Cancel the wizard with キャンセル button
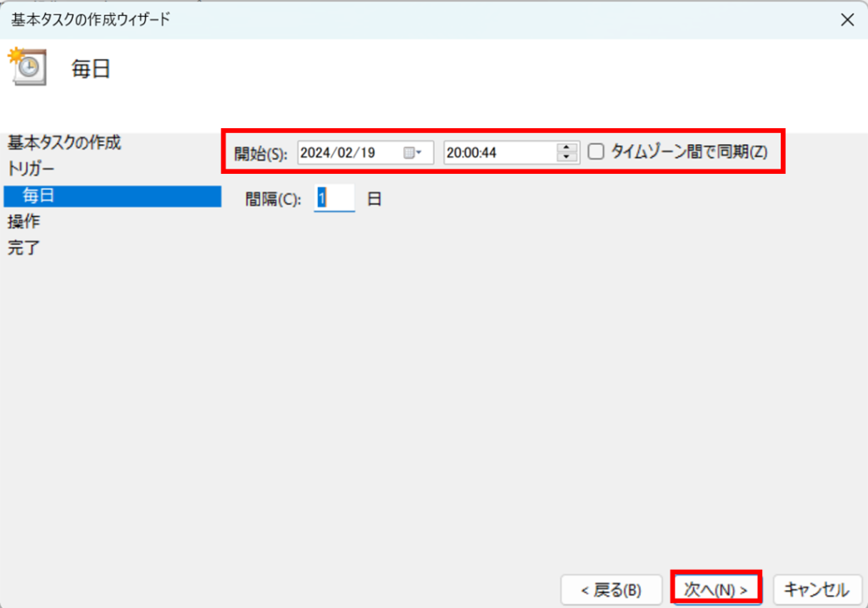The height and width of the screenshot is (608, 868). (816, 588)
